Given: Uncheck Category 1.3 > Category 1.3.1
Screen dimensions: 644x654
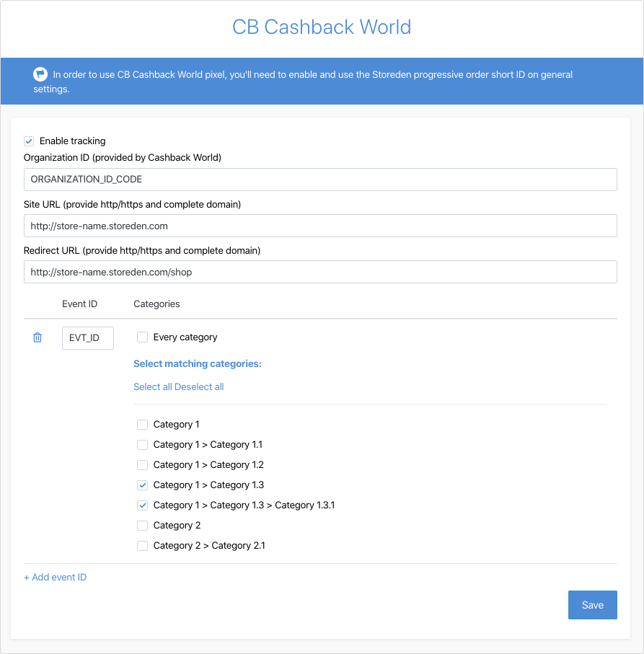Looking at the screenshot, I should point(142,505).
